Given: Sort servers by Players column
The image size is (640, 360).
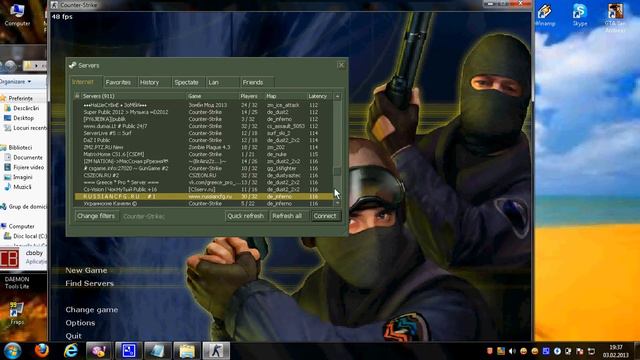Looking at the screenshot, I should [x=252, y=96].
